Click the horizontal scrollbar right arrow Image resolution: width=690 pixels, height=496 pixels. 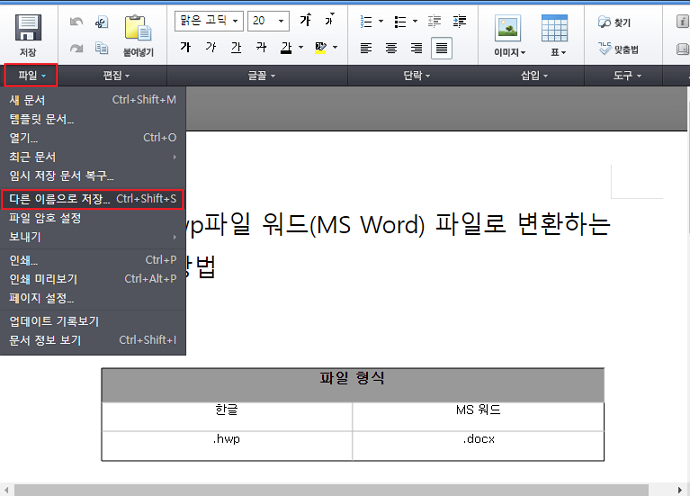point(679,490)
